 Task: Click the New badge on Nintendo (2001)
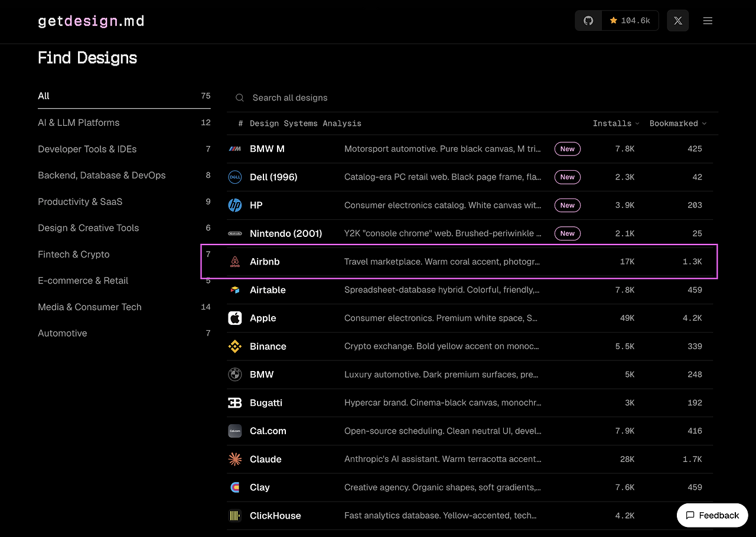tap(567, 233)
